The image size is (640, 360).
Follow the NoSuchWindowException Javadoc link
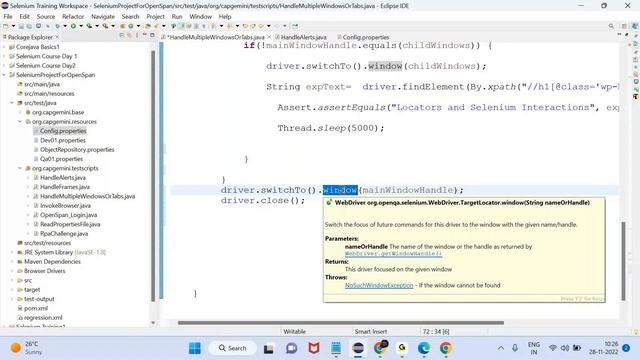pyautogui.click(x=379, y=285)
